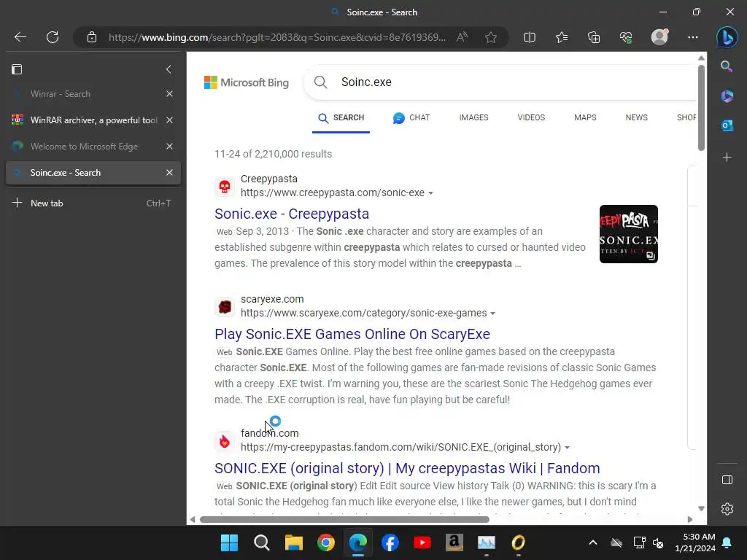Image resolution: width=747 pixels, height=560 pixels.
Task: Expand creepypasta.com URL dropdown arrow
Action: pos(430,193)
